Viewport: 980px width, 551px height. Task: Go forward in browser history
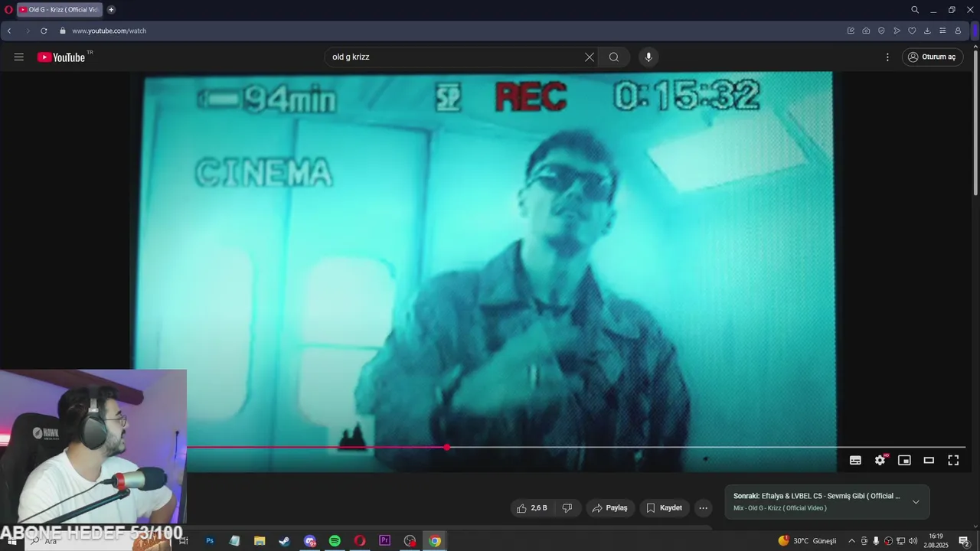(28, 31)
